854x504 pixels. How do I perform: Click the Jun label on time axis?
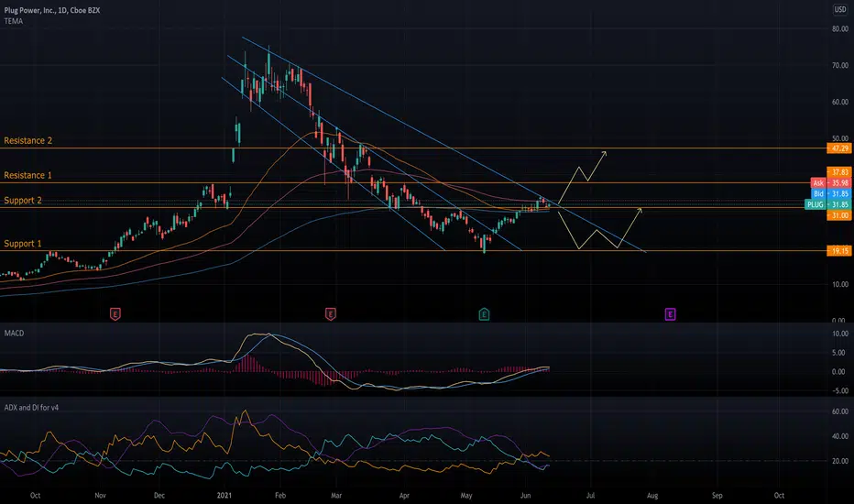pyautogui.click(x=525, y=495)
